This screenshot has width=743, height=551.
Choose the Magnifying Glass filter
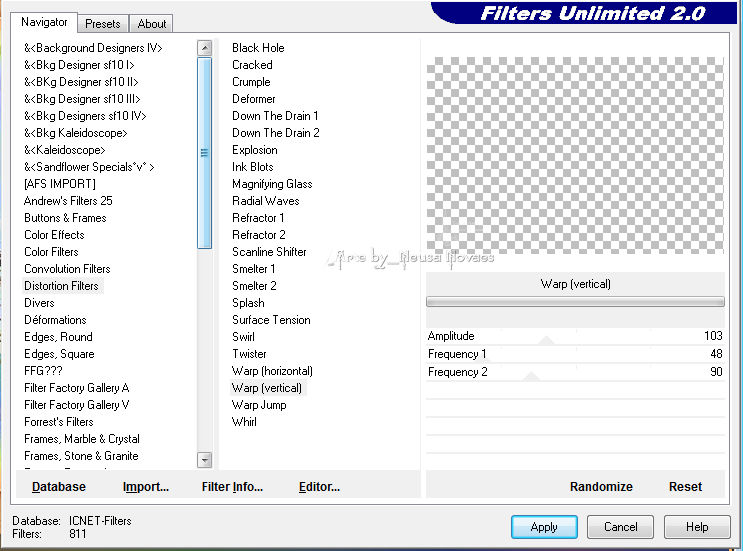272,184
